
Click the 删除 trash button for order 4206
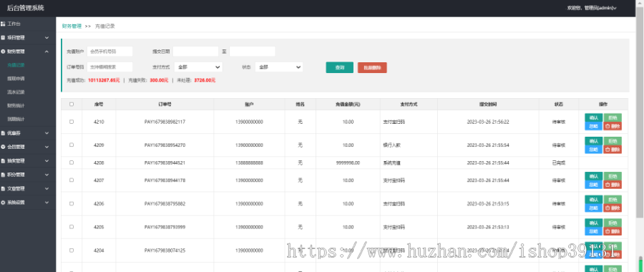613,208
